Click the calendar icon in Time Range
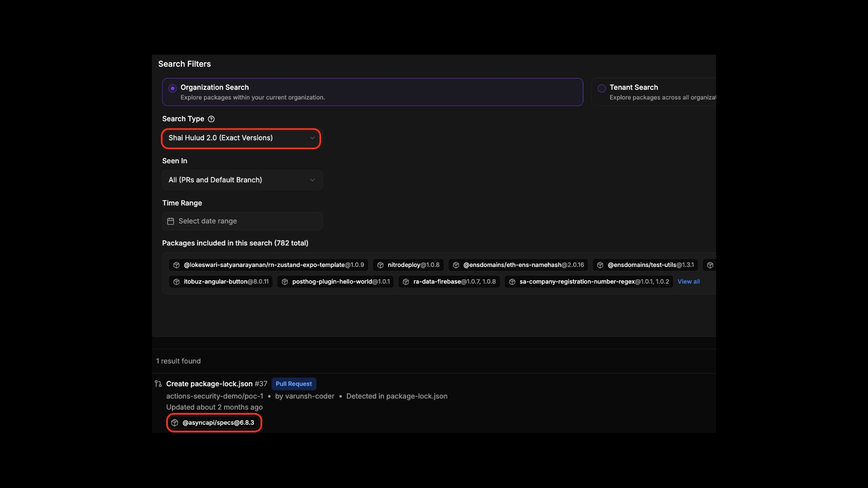Image resolution: width=868 pixels, height=488 pixels. [171, 221]
